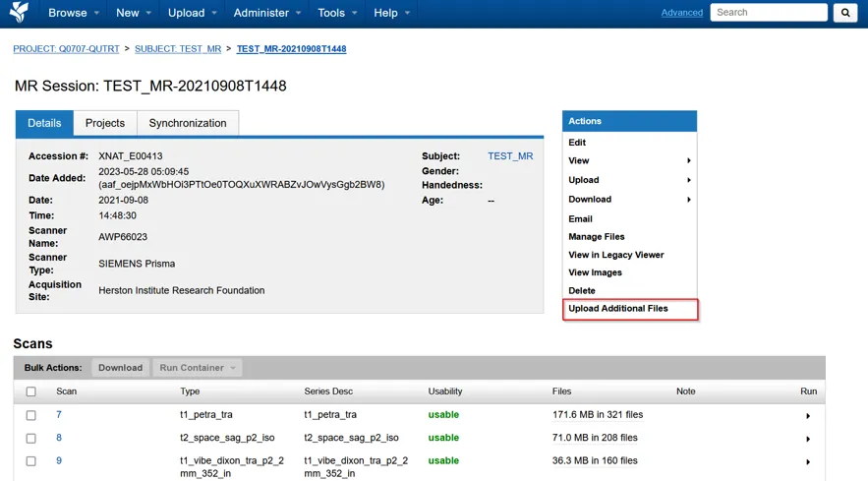
Task: Check the checkbox for scan 8
Action: [31, 439]
